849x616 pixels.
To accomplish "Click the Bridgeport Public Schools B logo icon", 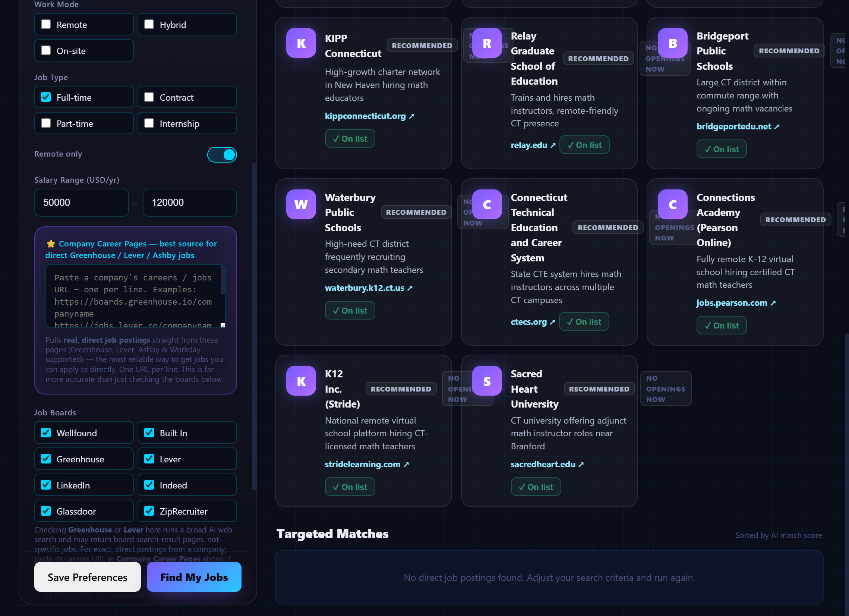I will pyautogui.click(x=672, y=43).
